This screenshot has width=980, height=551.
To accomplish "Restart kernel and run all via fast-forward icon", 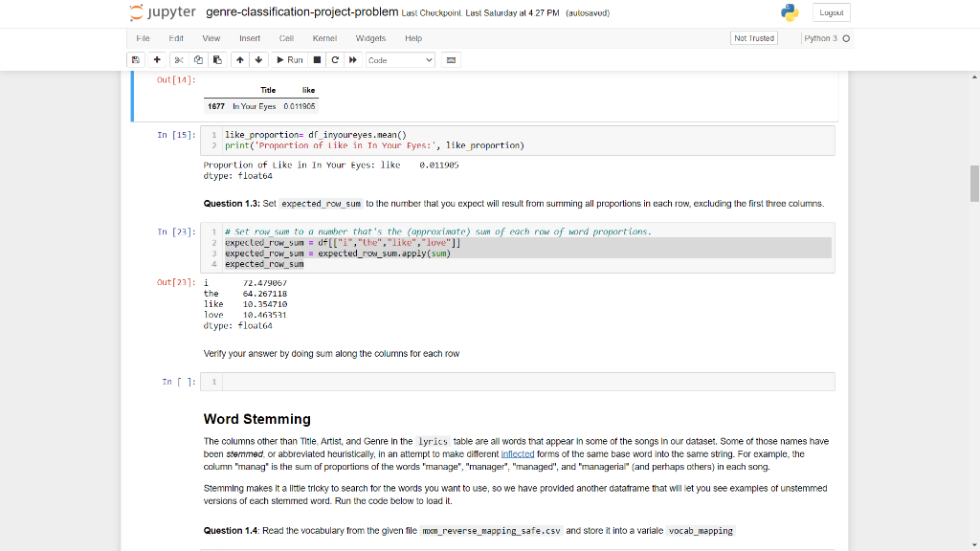I will (x=352, y=59).
